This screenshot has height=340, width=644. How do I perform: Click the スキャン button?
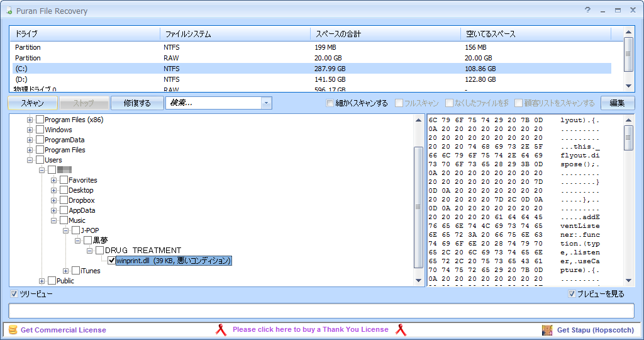point(33,103)
